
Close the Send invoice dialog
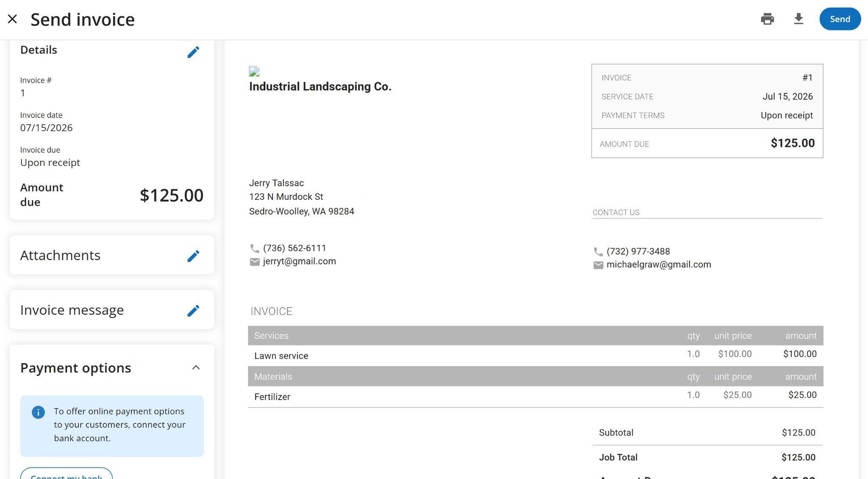pyautogui.click(x=12, y=19)
